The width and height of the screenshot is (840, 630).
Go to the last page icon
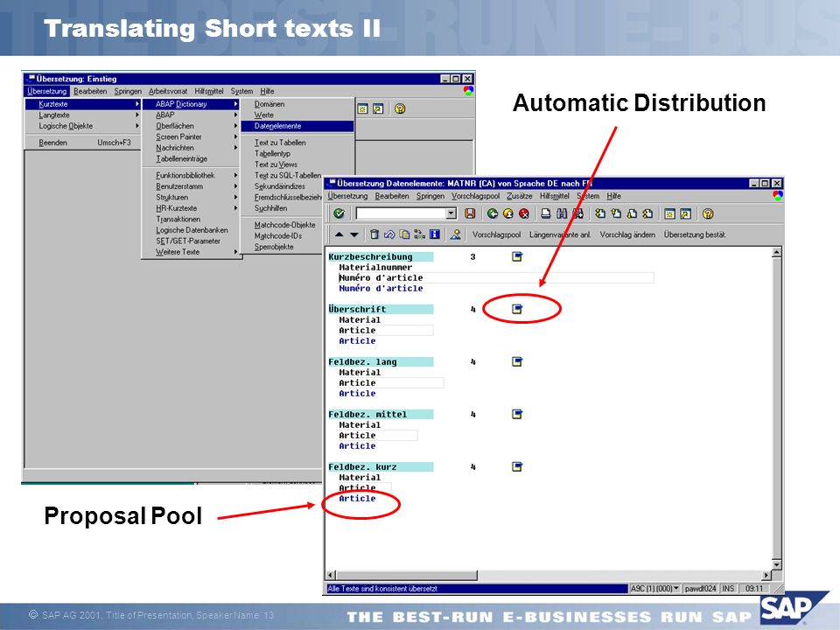[x=647, y=213]
